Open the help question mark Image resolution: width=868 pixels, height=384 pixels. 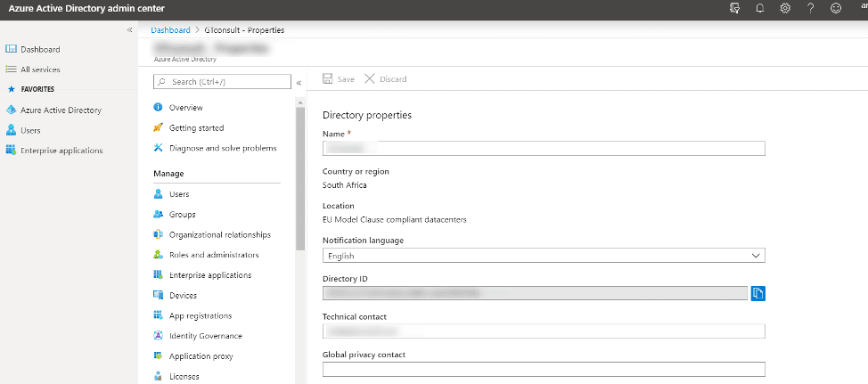click(810, 8)
